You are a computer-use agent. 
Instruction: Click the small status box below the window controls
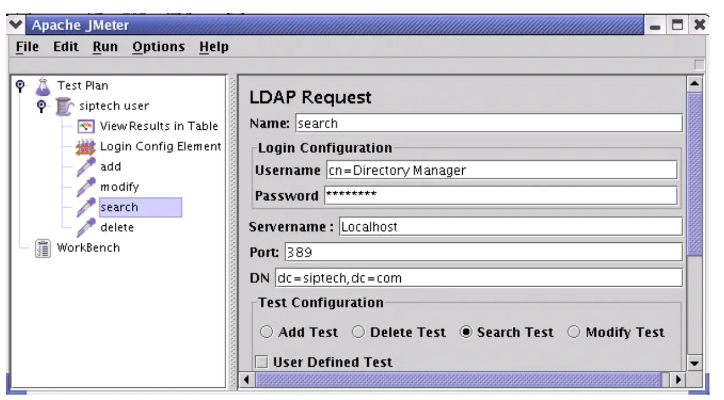click(699, 65)
